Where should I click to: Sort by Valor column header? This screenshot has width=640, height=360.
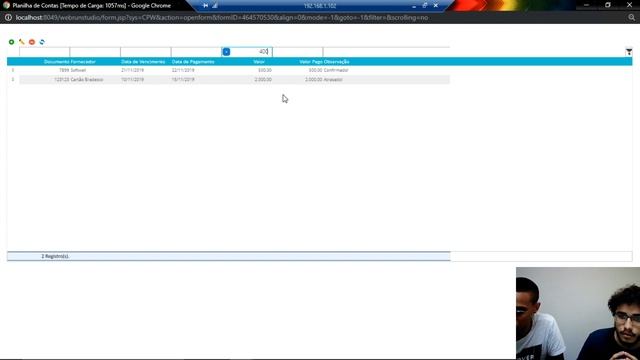point(259,62)
